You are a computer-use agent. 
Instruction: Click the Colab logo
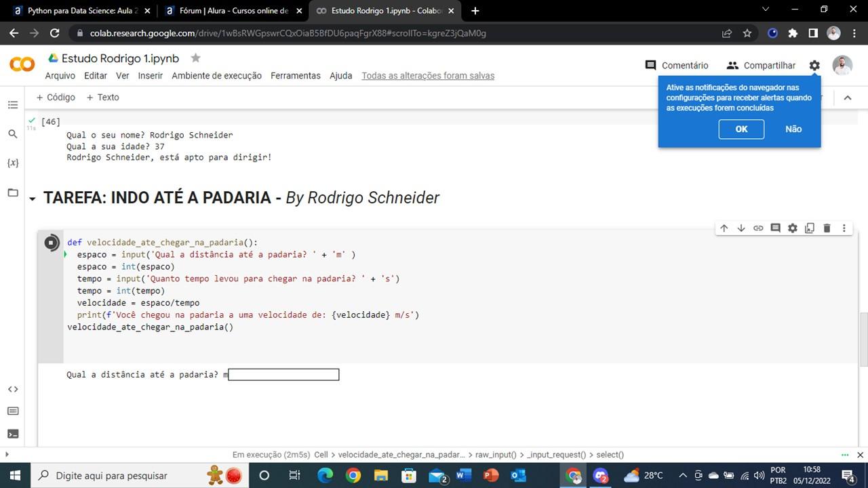22,64
